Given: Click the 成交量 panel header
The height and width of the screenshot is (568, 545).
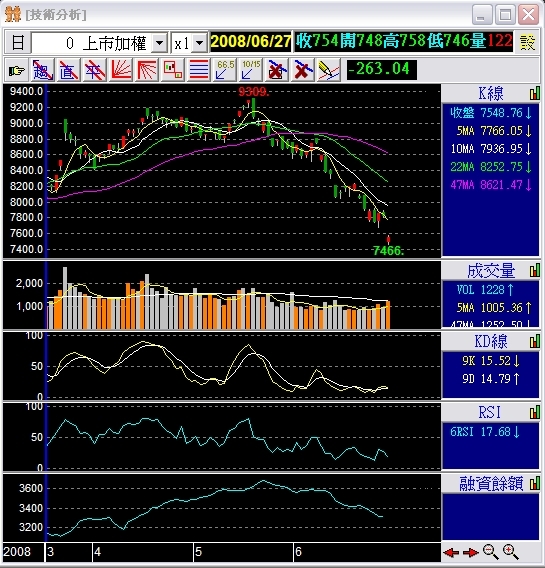Looking at the screenshot, I should [x=491, y=270].
